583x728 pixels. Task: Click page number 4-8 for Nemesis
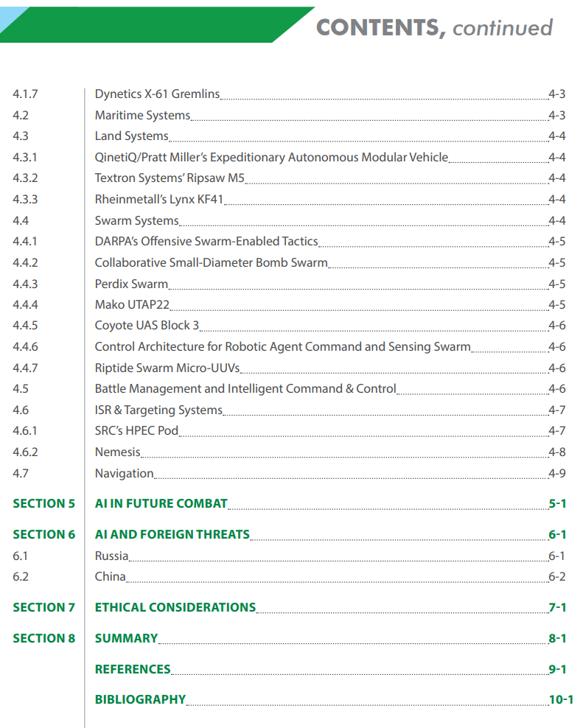tap(557, 452)
